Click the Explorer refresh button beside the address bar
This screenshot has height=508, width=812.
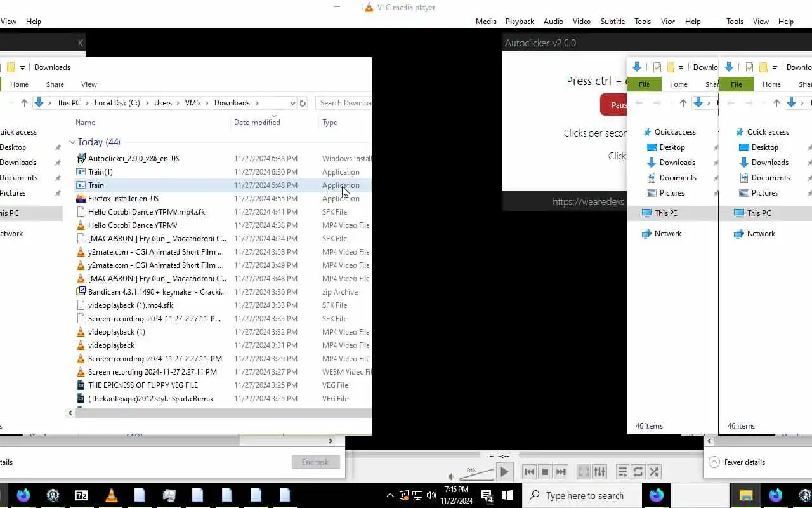coord(303,103)
